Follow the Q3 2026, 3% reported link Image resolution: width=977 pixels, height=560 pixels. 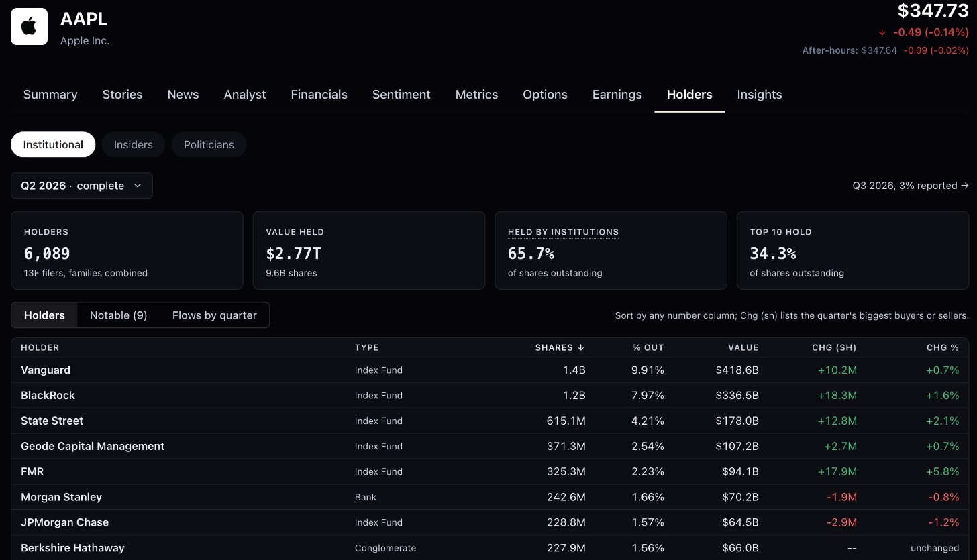click(x=911, y=186)
